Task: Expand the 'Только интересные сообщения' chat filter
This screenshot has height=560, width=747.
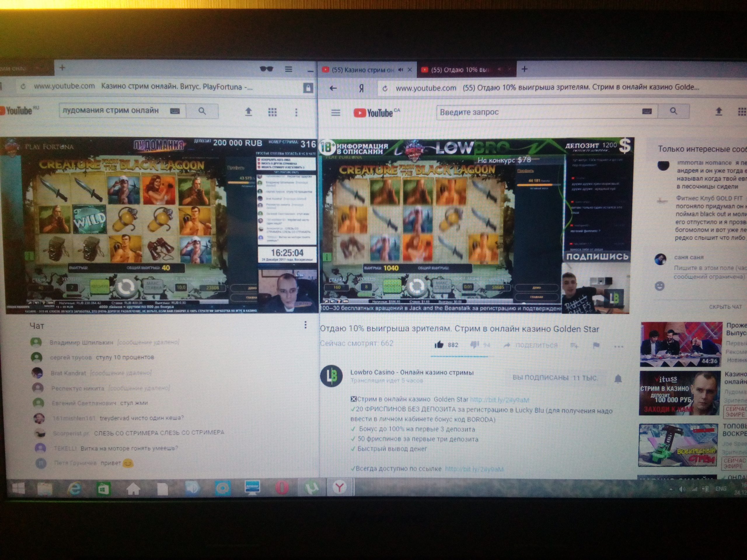Action: pyautogui.click(x=702, y=149)
